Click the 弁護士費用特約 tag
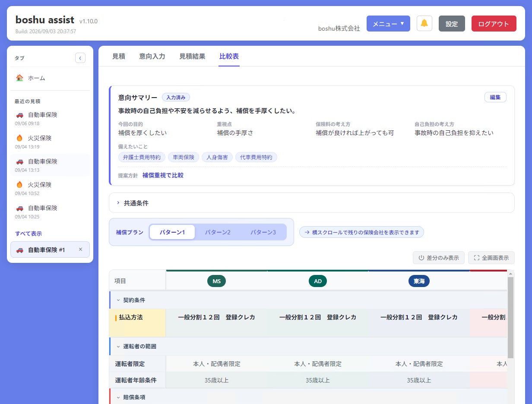Image resolution: width=532 pixels, height=404 pixels. pyautogui.click(x=142, y=158)
